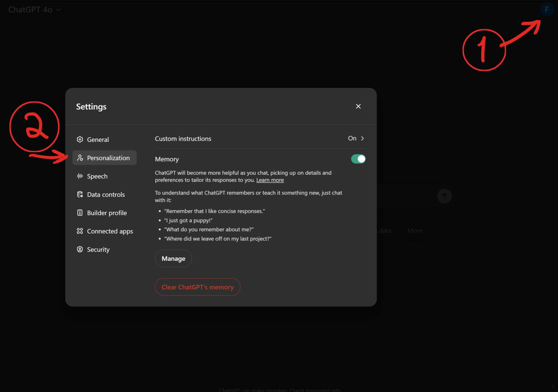Switch to the Speech tab

pyautogui.click(x=104, y=176)
